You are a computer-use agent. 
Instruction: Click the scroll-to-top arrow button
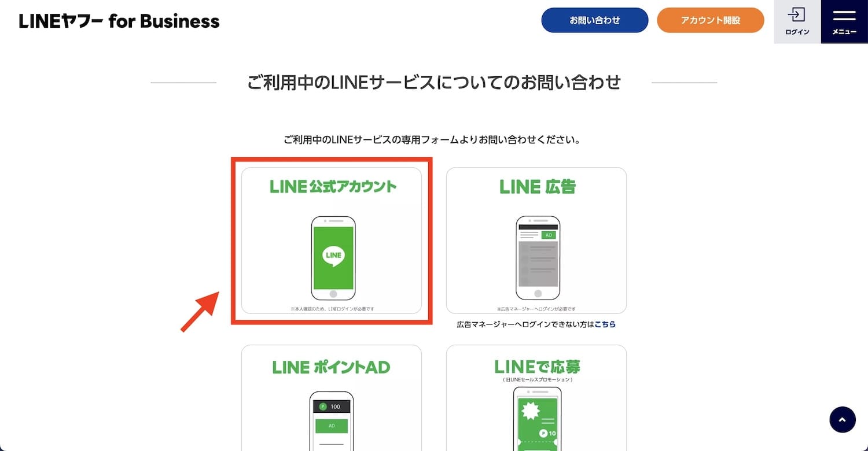pos(842,420)
